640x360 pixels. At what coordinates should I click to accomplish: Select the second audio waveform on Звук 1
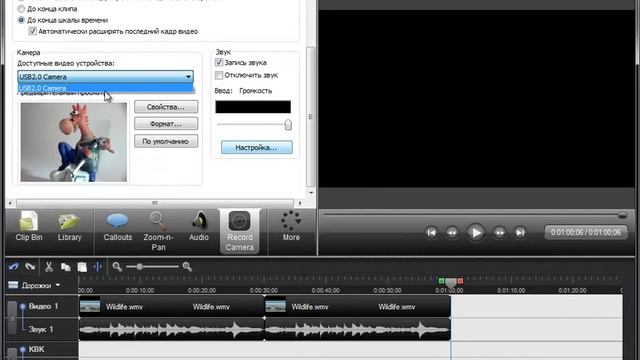coord(358,329)
